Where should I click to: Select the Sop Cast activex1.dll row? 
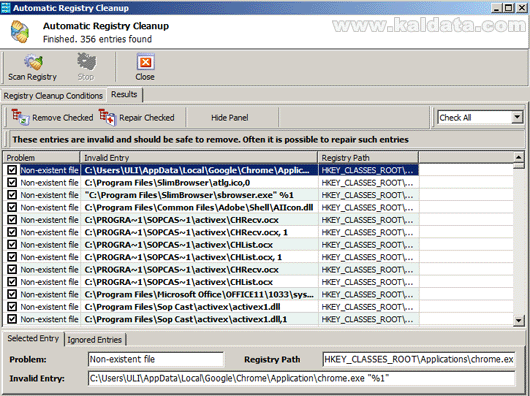tap(211, 306)
